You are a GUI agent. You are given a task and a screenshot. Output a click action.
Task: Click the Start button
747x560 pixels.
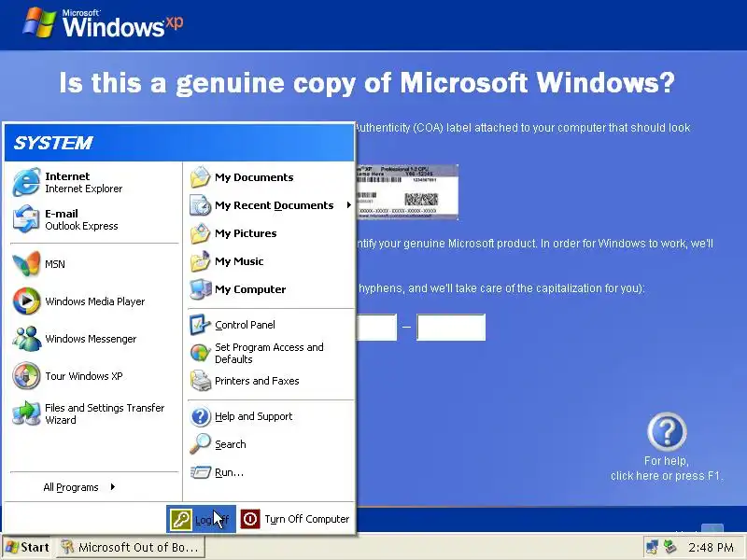point(27,547)
